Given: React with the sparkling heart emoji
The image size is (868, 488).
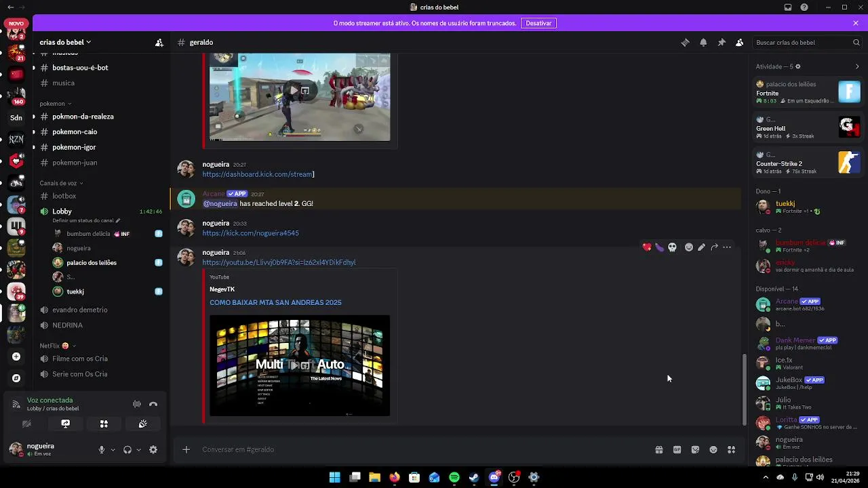Looking at the screenshot, I should (x=647, y=247).
